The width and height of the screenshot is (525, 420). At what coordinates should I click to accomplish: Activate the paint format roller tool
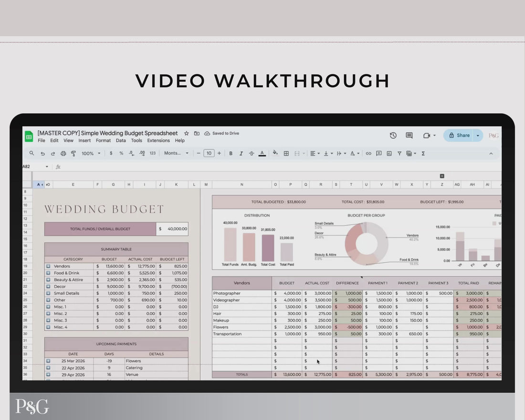(x=73, y=154)
